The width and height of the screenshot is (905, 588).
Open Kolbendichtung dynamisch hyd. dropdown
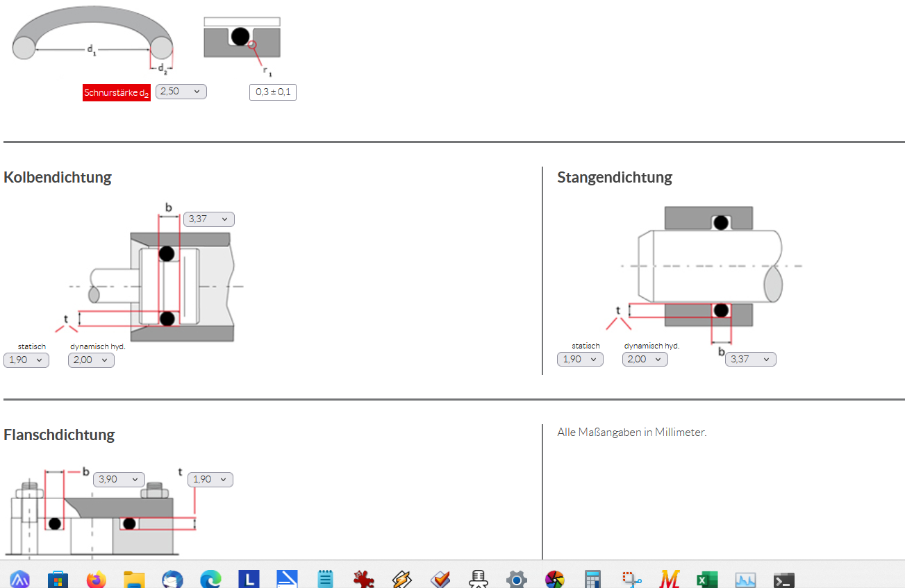pos(91,360)
